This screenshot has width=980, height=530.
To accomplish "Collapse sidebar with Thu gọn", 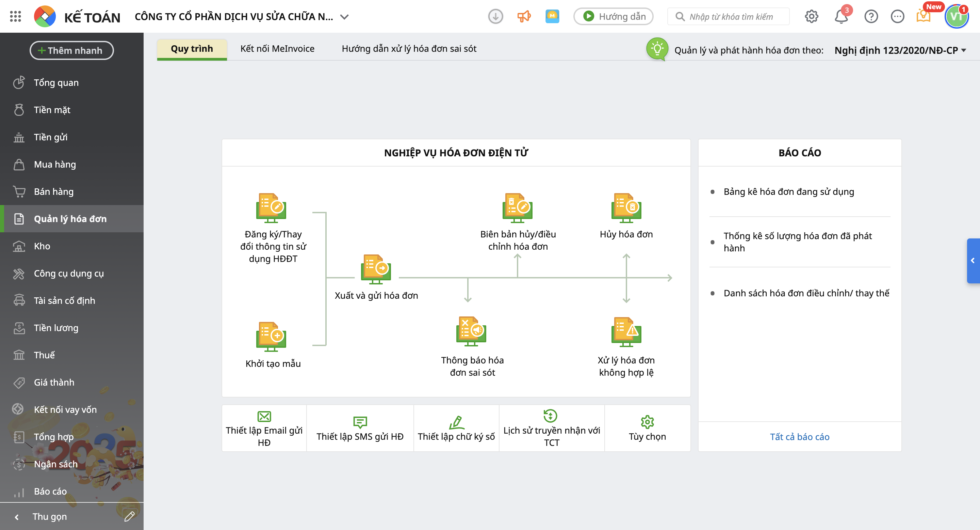I will [49, 517].
